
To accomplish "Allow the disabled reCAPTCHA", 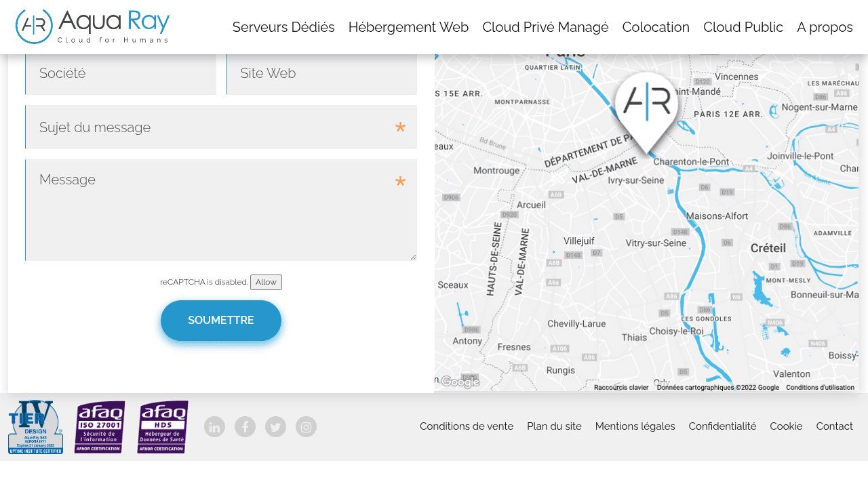I will coord(266,282).
